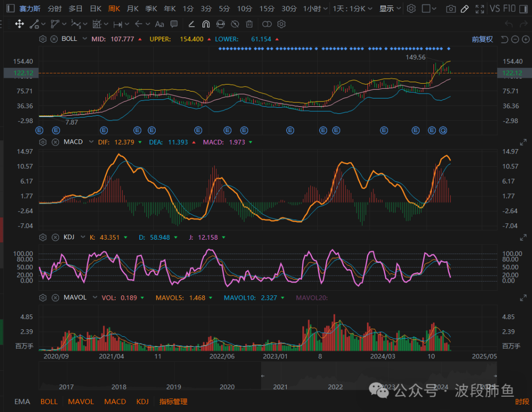Open MAVOL indicator settings gear
This screenshot has height=412, width=532.
coord(43,298)
